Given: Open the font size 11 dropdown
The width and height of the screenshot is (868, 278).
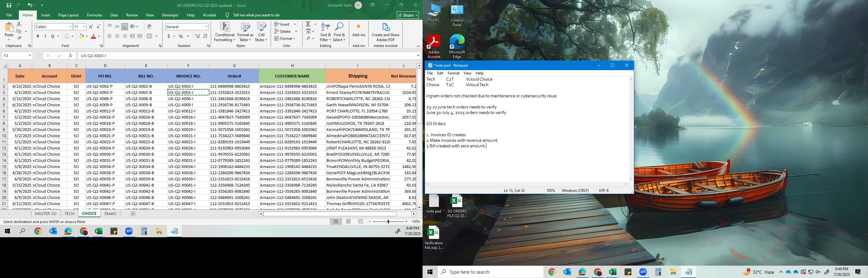Looking at the screenshot, I should click(x=84, y=27).
